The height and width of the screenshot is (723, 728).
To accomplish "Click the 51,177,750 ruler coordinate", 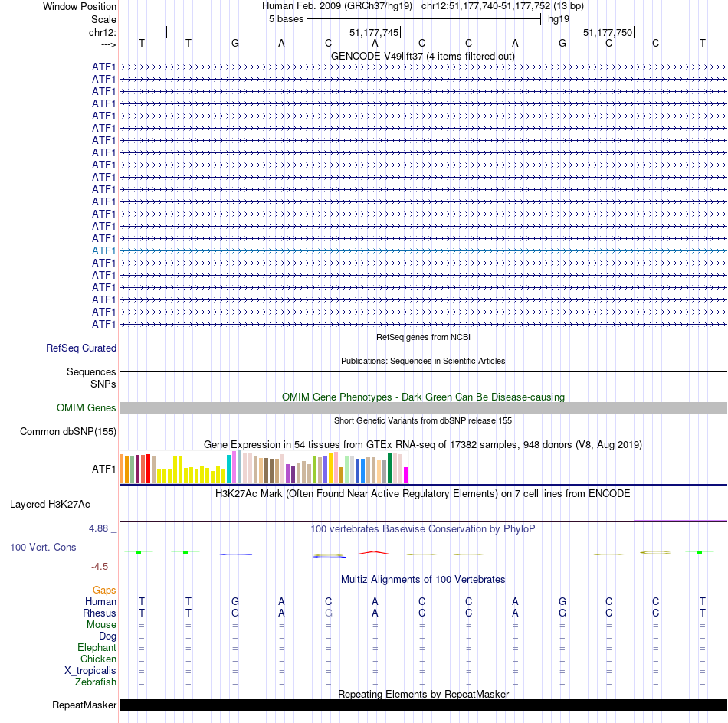I will click(x=608, y=32).
